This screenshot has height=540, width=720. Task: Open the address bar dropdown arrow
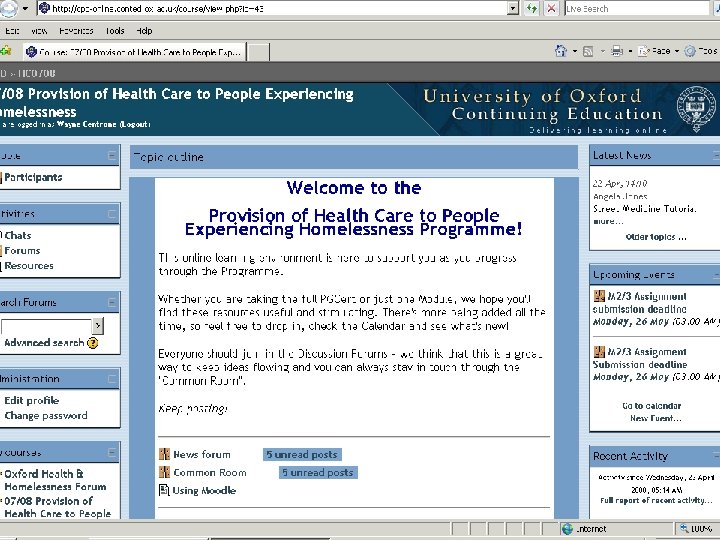(513, 8)
